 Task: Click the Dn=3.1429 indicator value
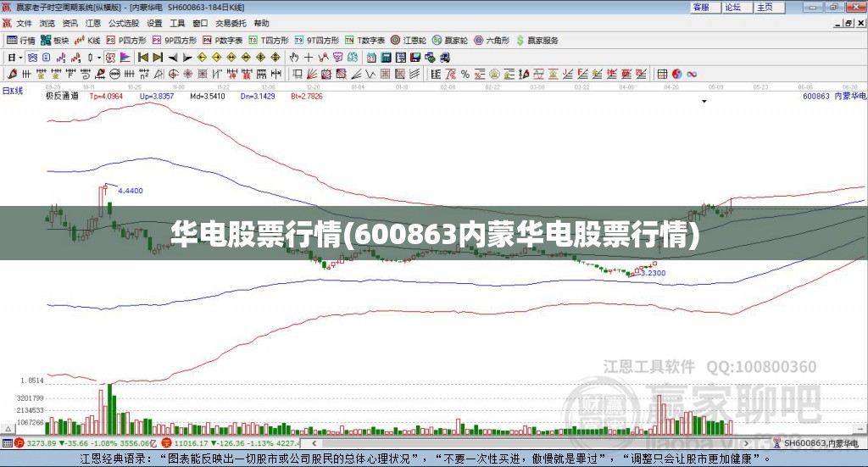(258, 96)
